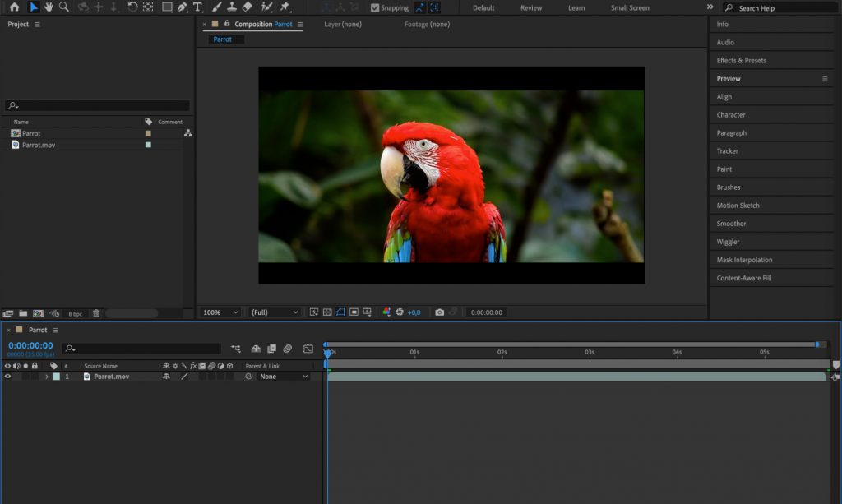
Task: Open the 100% magnification dropdown
Action: coord(220,312)
